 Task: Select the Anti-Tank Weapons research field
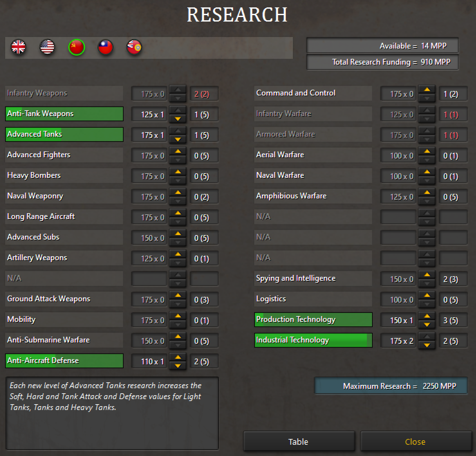click(64, 114)
